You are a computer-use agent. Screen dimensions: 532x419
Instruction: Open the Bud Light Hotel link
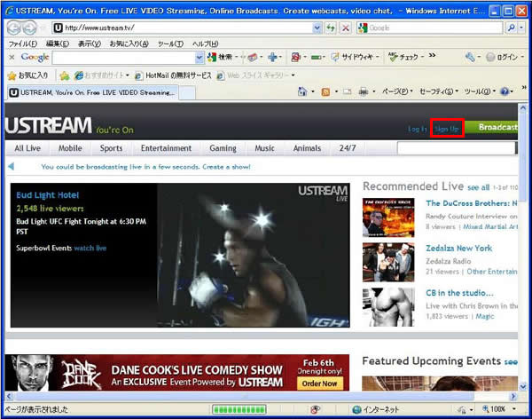tap(48, 195)
